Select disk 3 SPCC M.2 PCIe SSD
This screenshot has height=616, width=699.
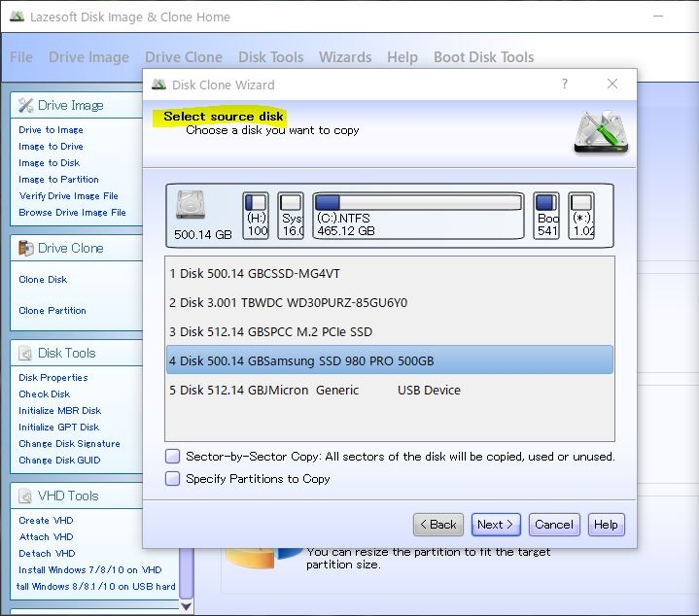tap(390, 332)
